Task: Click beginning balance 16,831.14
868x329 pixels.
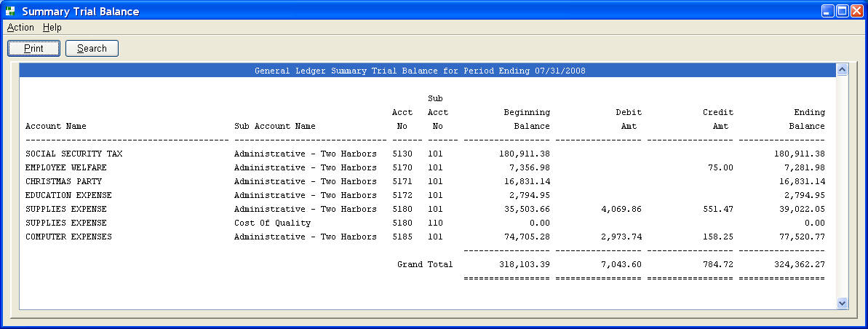Action: coord(527,182)
